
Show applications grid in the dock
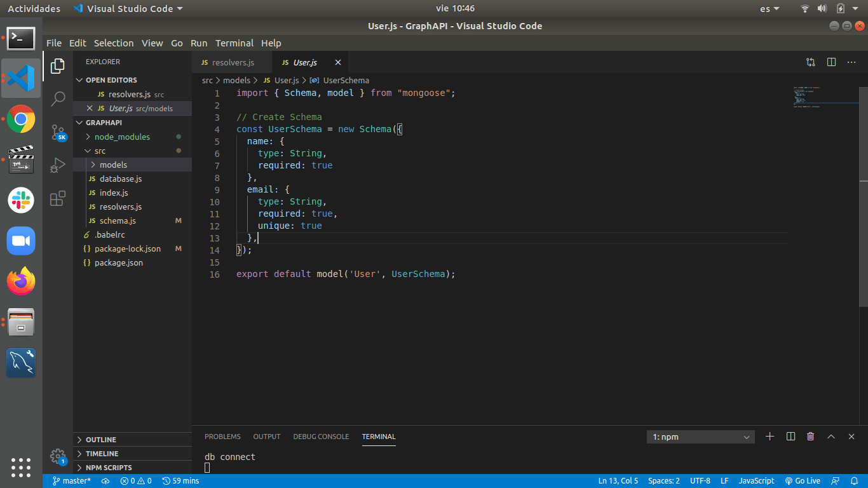click(x=21, y=467)
